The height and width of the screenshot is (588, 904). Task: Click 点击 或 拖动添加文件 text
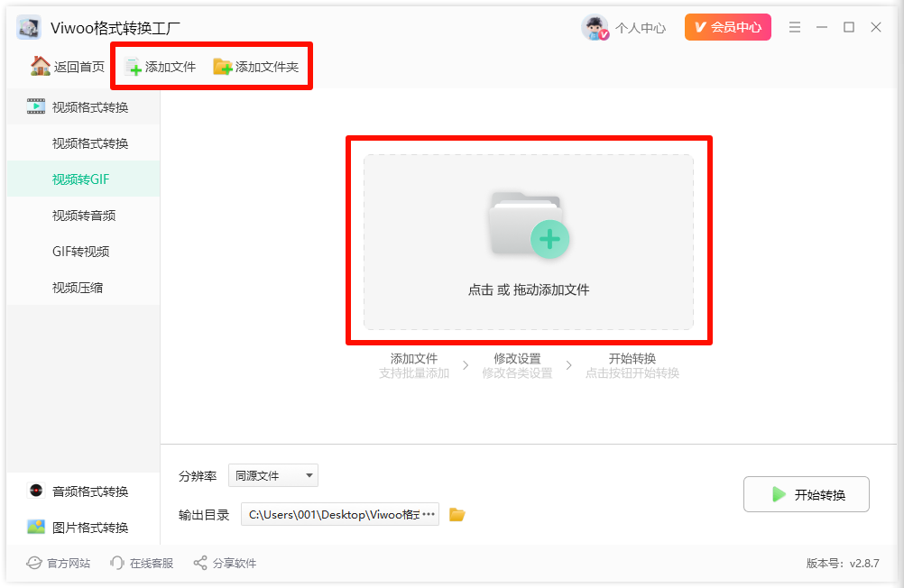[529, 290]
